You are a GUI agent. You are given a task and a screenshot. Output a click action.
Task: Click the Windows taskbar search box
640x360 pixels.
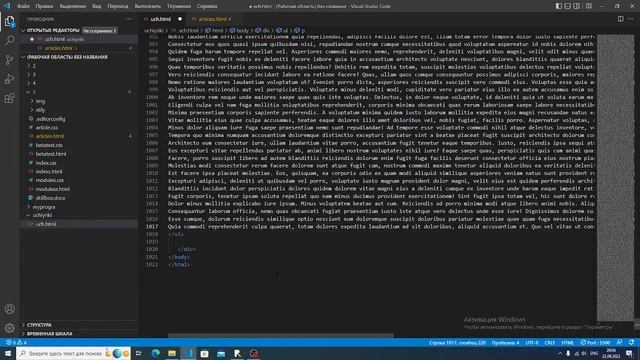pos(73,353)
